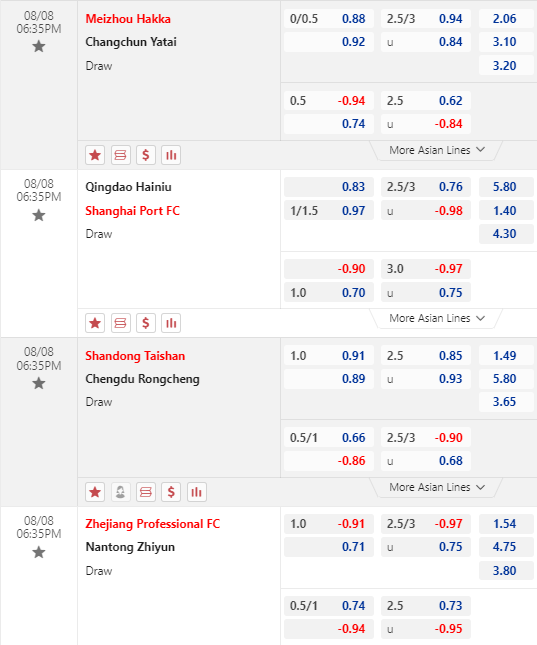The width and height of the screenshot is (537, 645).
Task: Toggle favorite star beside Zhejiang Professional match time
Action: click(39, 552)
